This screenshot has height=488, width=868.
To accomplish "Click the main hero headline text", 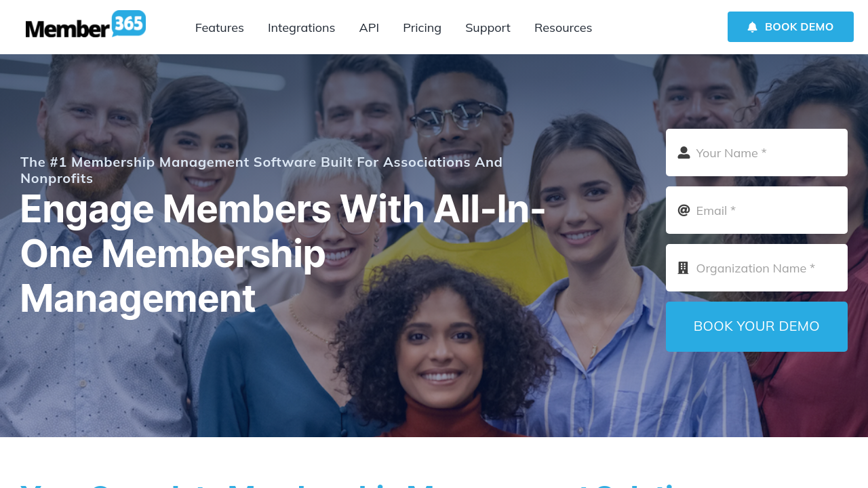I will (x=283, y=254).
